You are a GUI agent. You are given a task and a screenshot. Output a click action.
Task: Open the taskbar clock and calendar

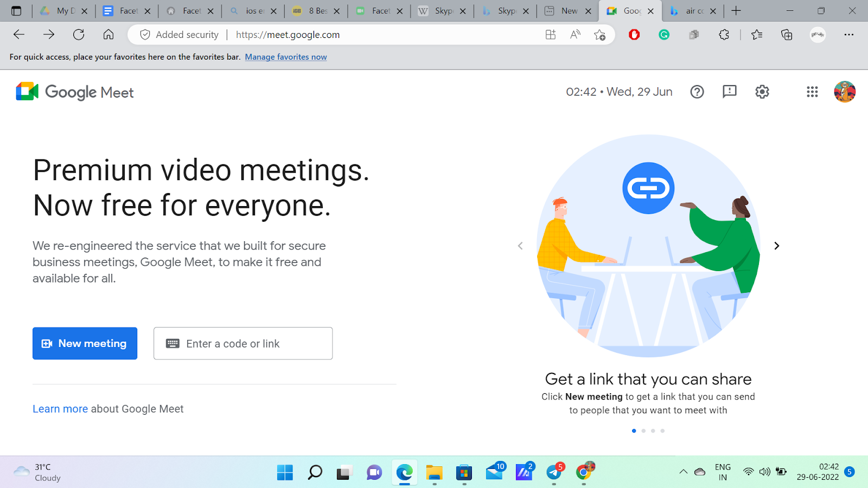818,472
